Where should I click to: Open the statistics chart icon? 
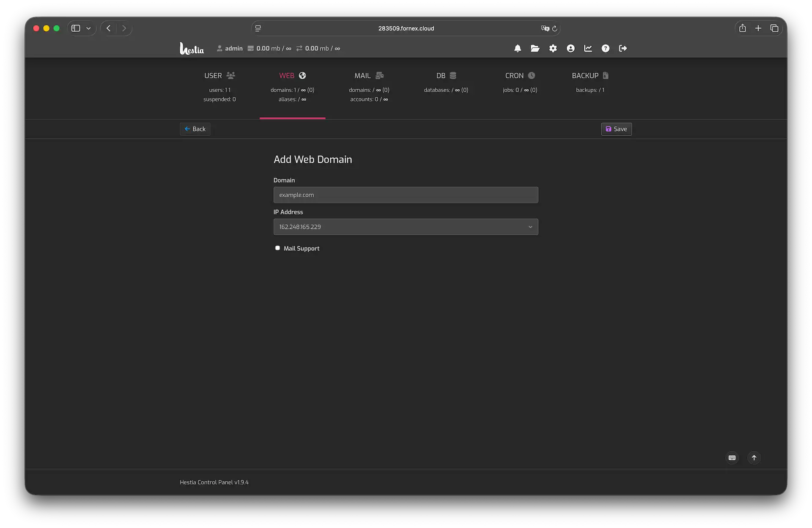pyautogui.click(x=588, y=49)
